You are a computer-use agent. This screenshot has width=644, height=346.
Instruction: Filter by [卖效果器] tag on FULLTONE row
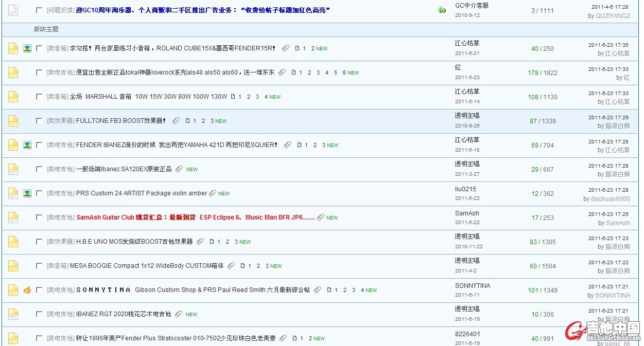60,121
